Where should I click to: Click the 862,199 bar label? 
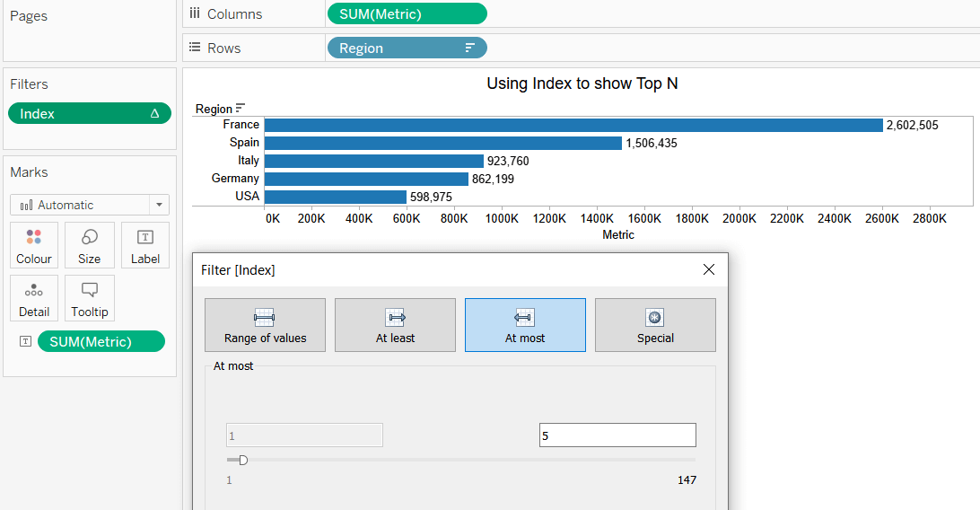pos(493,180)
